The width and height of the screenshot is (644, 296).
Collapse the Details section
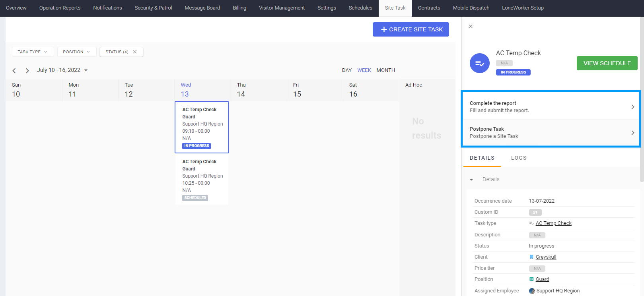pyautogui.click(x=471, y=180)
